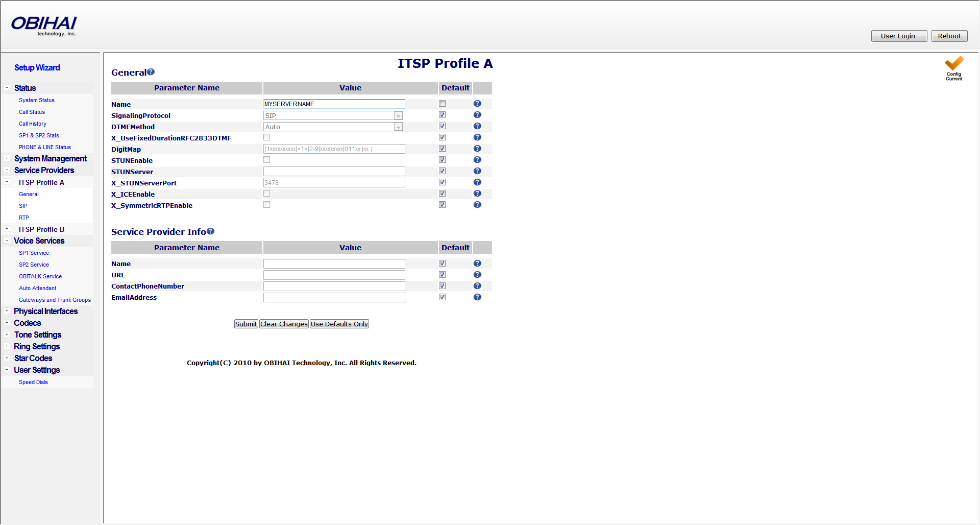Expand the System Management section
The image size is (980, 525).
click(7, 158)
